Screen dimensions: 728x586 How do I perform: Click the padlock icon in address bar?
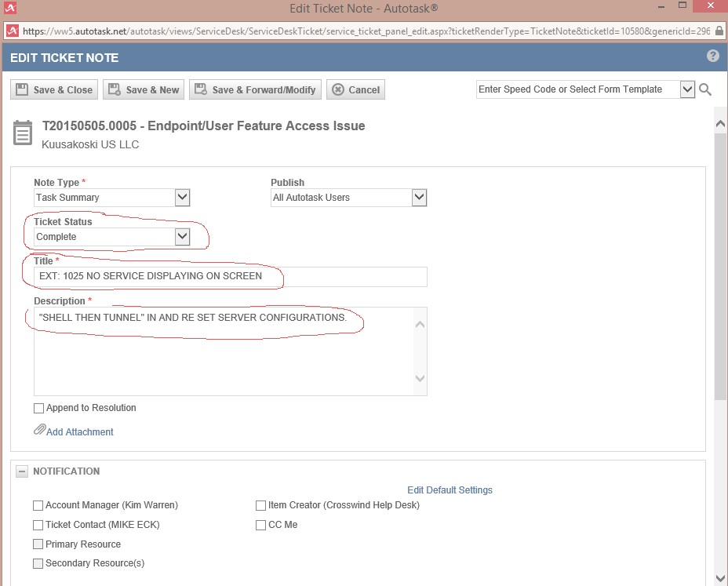coord(720,31)
